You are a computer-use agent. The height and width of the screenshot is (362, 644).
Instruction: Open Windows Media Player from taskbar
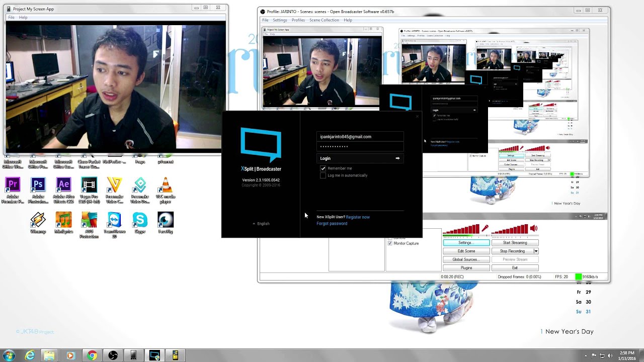coord(70,355)
